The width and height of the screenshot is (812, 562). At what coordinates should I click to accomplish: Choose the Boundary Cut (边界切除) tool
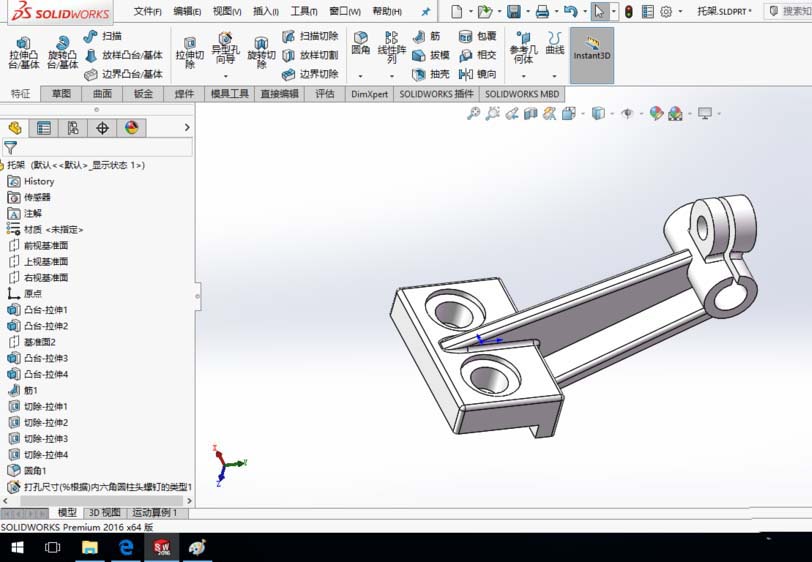[310, 74]
